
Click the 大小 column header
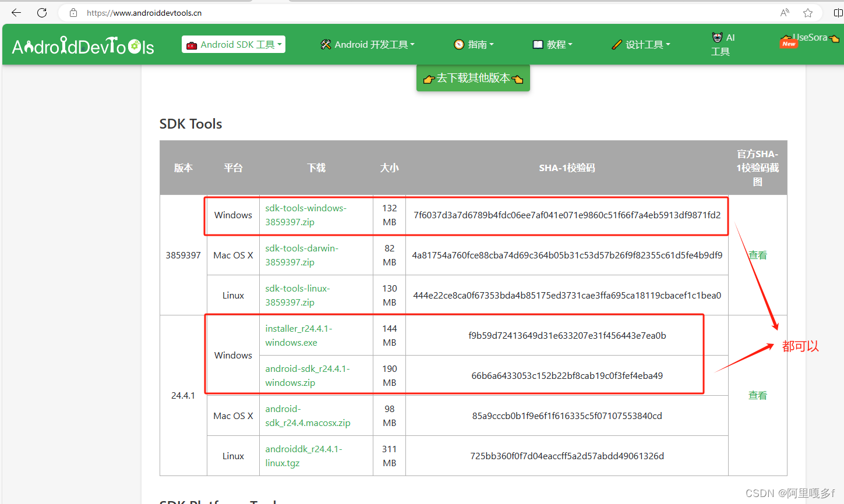coord(389,168)
